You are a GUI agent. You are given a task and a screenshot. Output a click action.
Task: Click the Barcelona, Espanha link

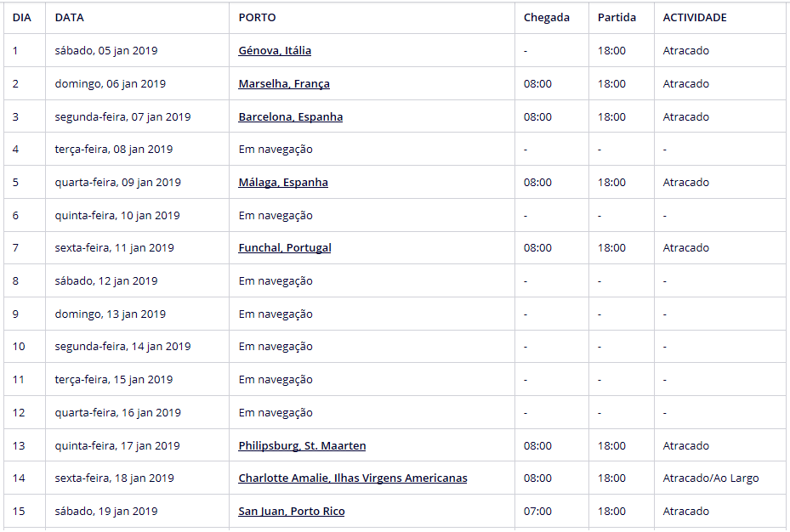[290, 117]
